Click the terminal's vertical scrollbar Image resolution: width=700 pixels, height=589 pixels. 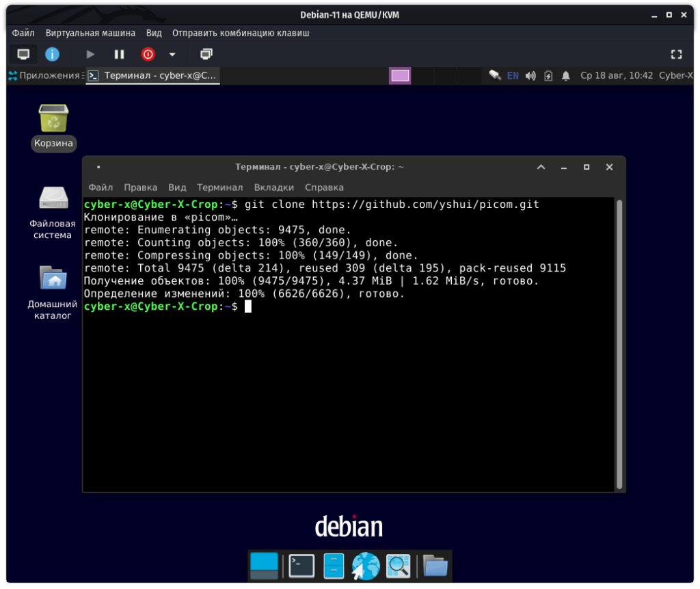(x=619, y=342)
